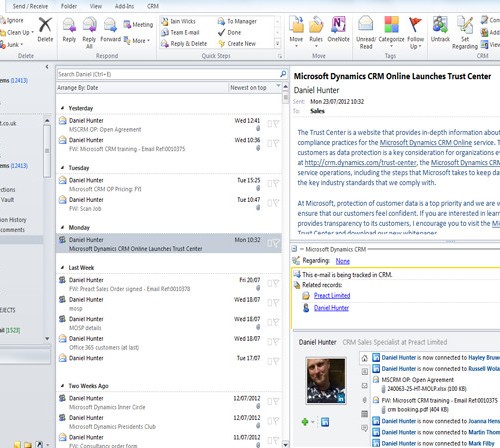This screenshot has height=448, width=500.
Task: Open the Move folder icon
Action: [296, 25]
